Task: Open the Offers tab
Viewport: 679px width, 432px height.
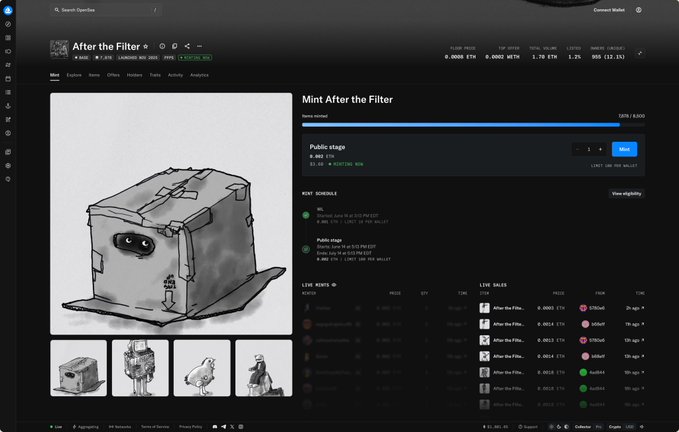Action: tap(113, 75)
